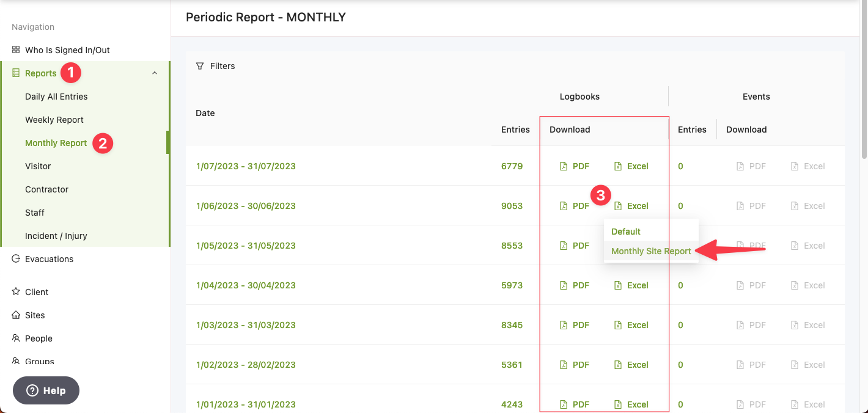Image resolution: width=868 pixels, height=413 pixels.
Task: Go to Daily All Entries report
Action: click(56, 97)
